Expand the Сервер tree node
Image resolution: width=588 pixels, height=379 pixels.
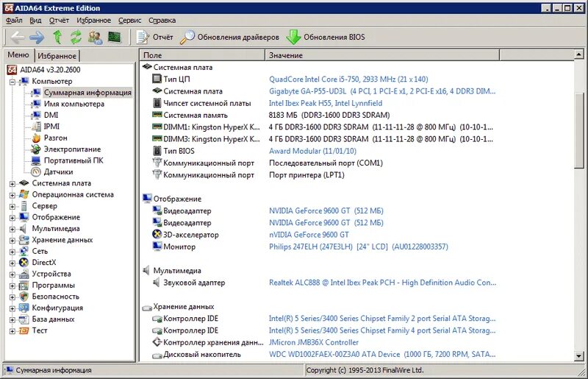click(x=12, y=206)
